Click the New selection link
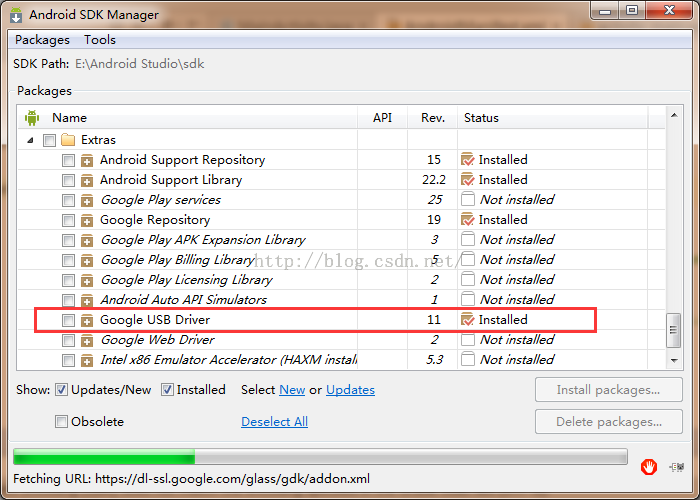 (292, 390)
